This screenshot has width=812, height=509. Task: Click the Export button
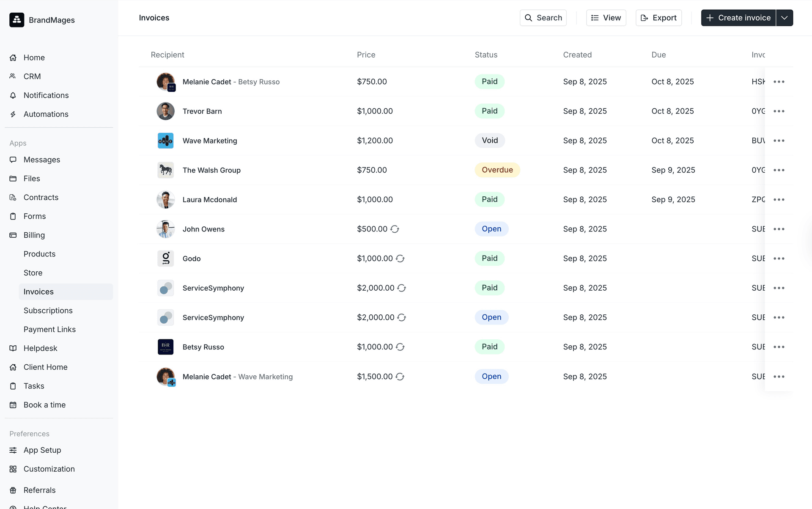click(x=658, y=18)
